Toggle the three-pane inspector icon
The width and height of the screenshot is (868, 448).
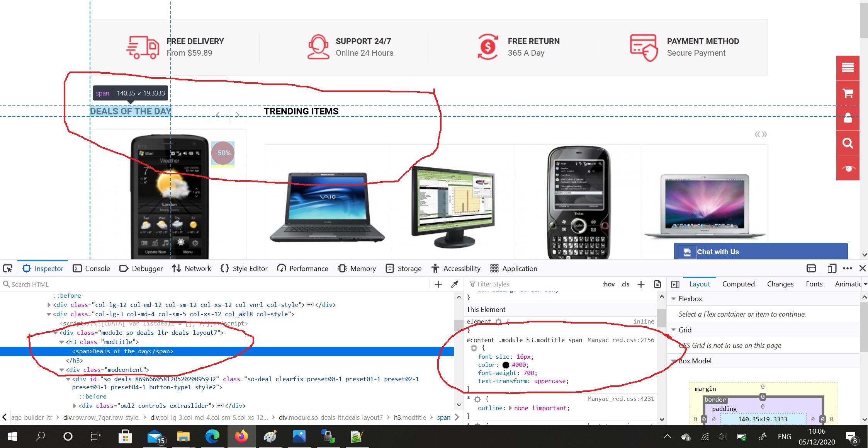click(675, 284)
